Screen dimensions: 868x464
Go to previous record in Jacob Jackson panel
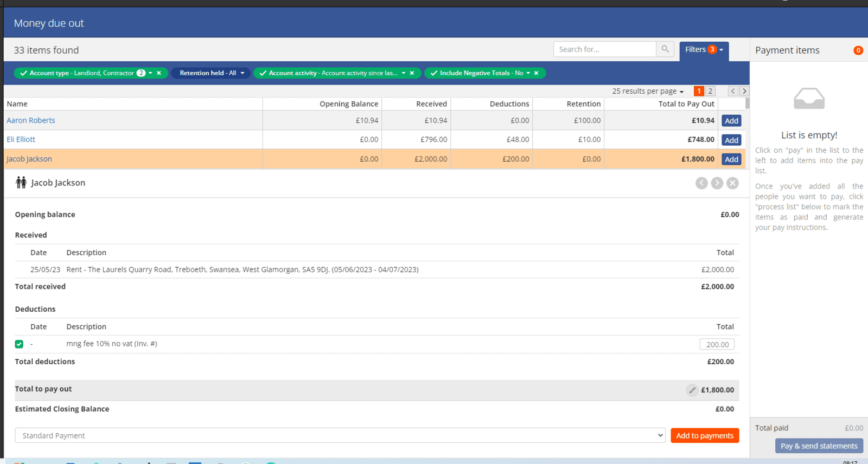(701, 183)
